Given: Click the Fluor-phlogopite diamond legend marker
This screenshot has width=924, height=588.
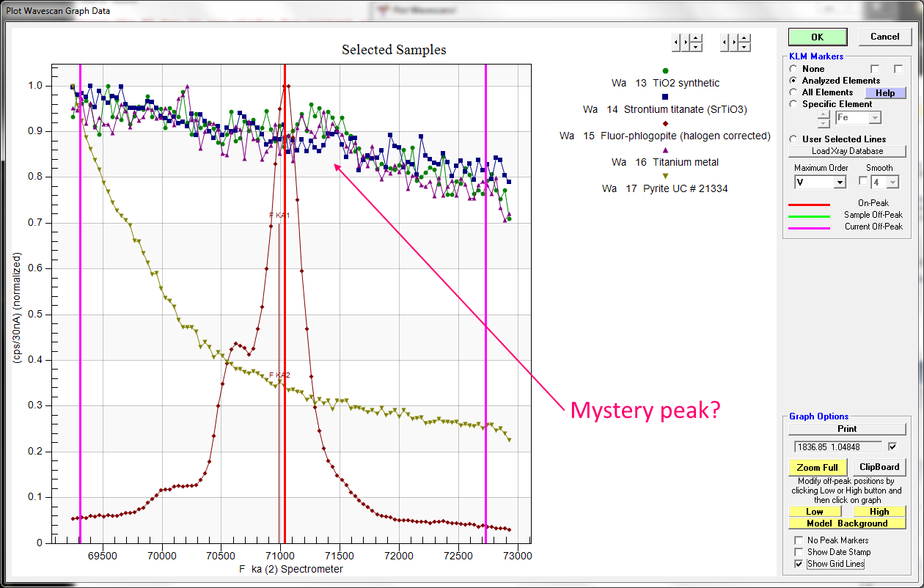Looking at the screenshot, I should tap(665, 123).
